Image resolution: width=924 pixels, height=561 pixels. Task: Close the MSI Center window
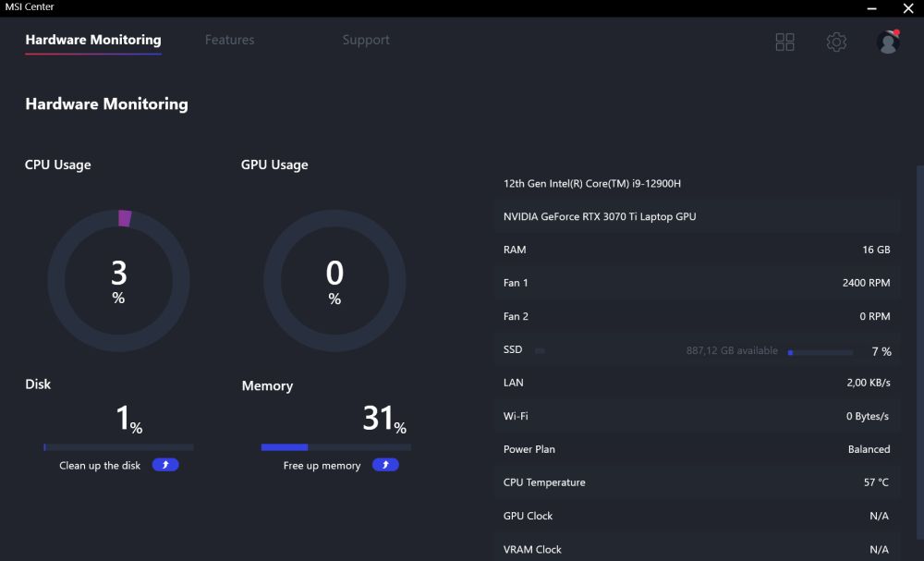[908, 8]
